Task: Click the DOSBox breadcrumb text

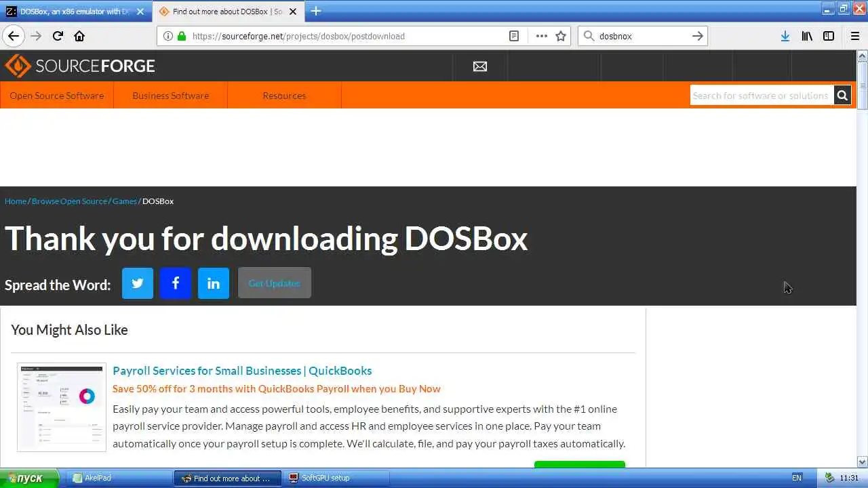Action: coord(158,201)
